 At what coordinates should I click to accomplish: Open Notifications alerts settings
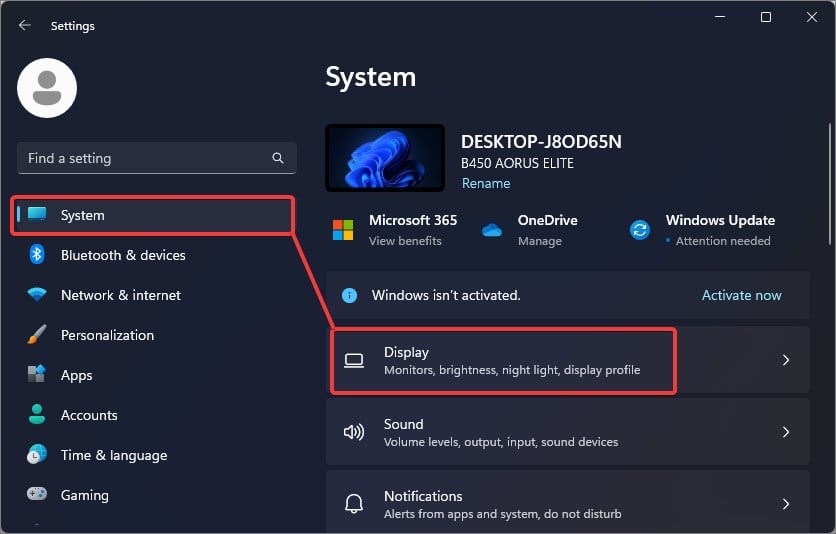tap(568, 501)
